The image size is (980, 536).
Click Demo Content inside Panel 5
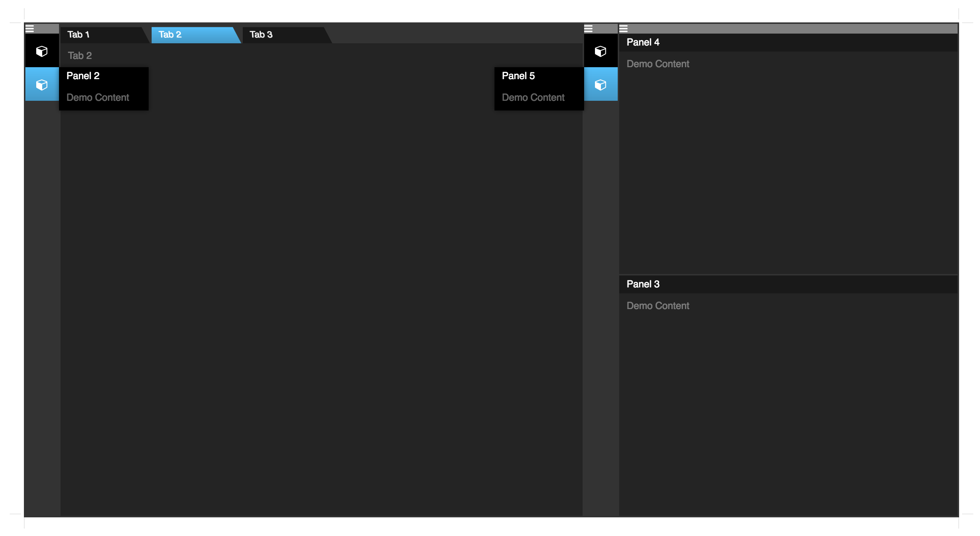click(x=533, y=98)
